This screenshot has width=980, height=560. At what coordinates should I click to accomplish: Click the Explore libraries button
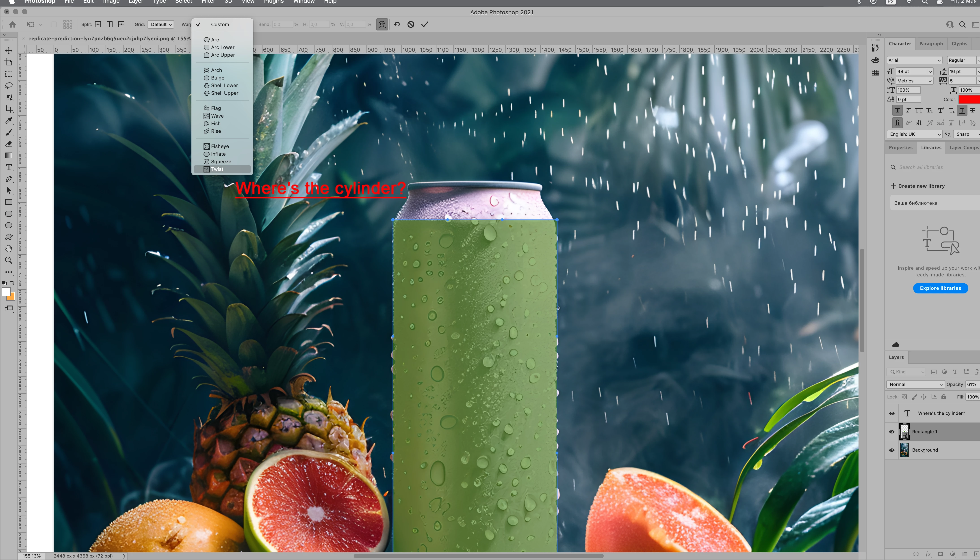tap(940, 288)
